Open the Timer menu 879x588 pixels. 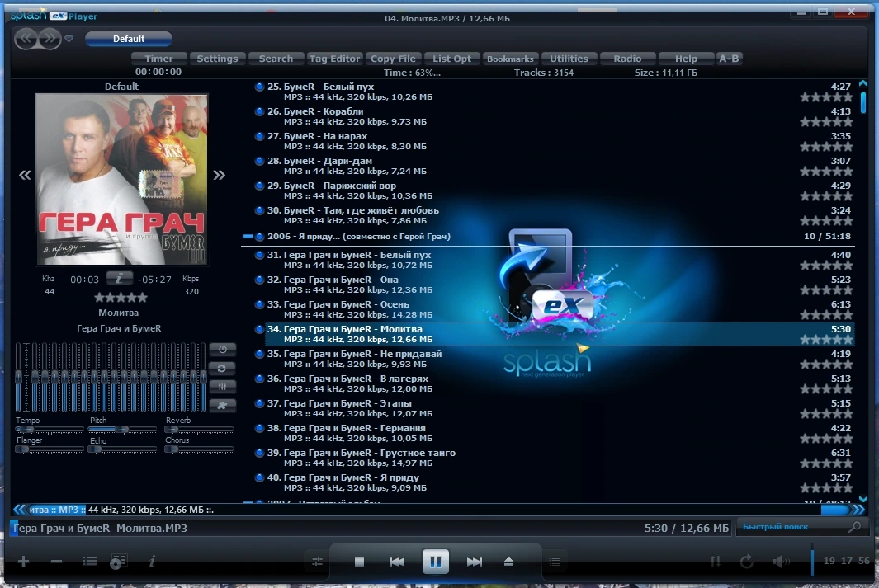point(158,59)
